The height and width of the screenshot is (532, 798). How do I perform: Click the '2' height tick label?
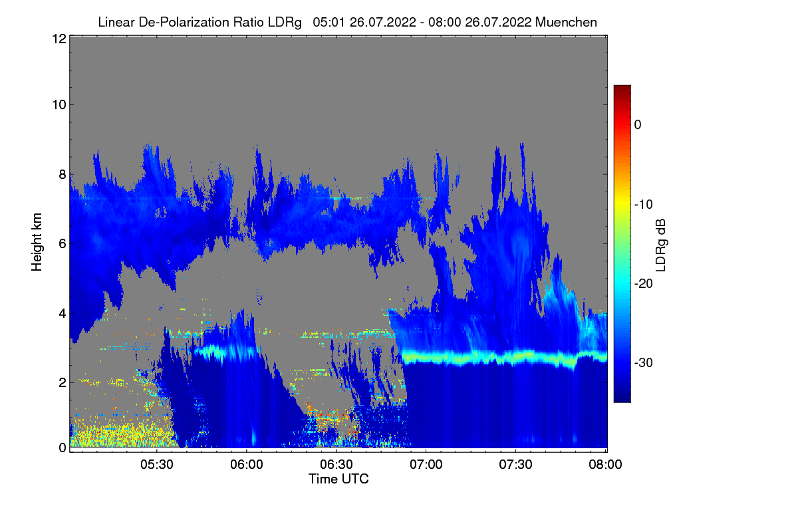tap(61, 382)
